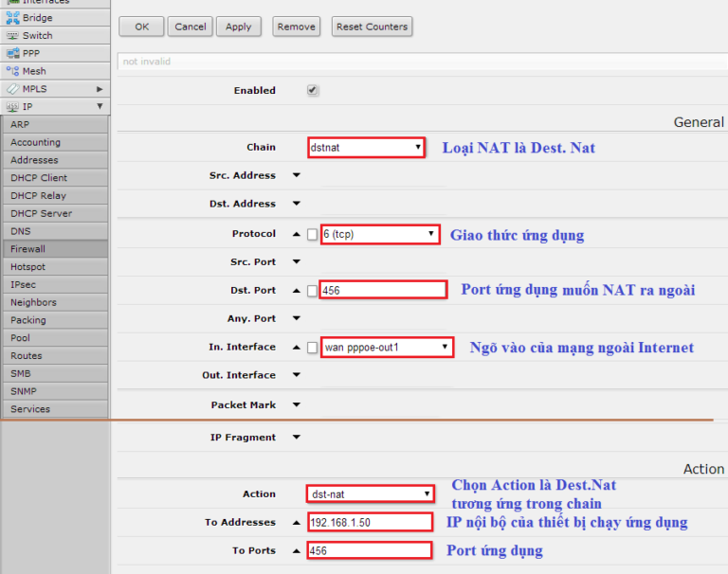The width and height of the screenshot is (728, 574).
Task: Click the PPP icon in sidebar
Action: pyautogui.click(x=12, y=54)
